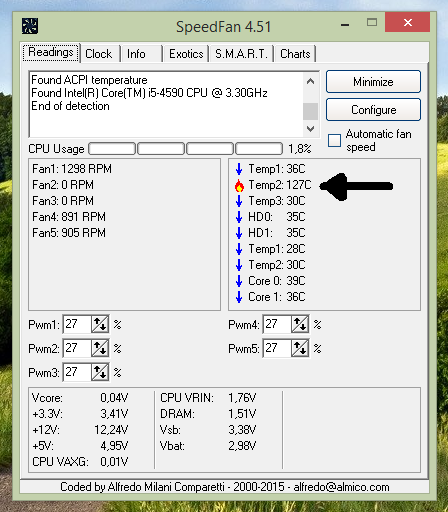Open the Configure dialog
This screenshot has width=448, height=512.
point(373,110)
